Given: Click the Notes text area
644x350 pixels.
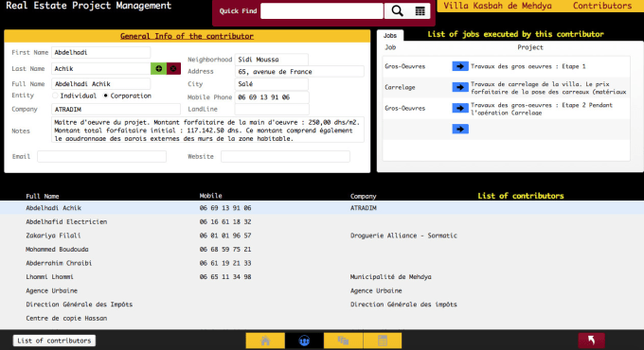Looking at the screenshot, I should point(207,131).
